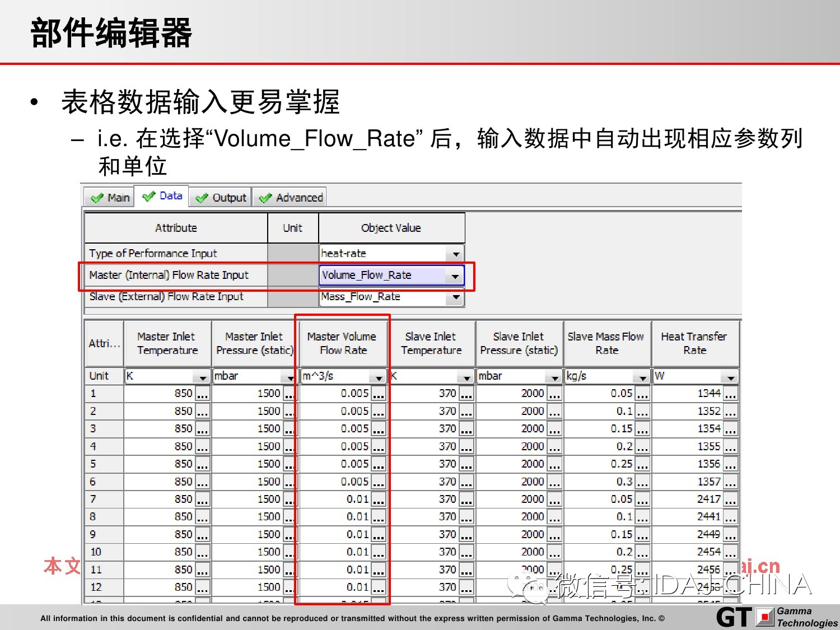This screenshot has height=630, width=840.
Task: Click ellipsis button beside 0.01 in row 9
Action: (x=379, y=535)
